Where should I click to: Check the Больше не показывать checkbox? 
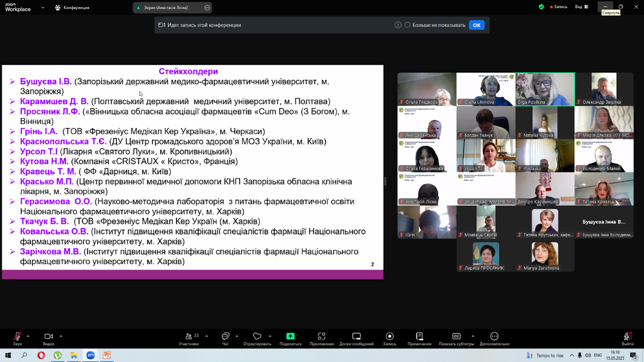click(407, 25)
